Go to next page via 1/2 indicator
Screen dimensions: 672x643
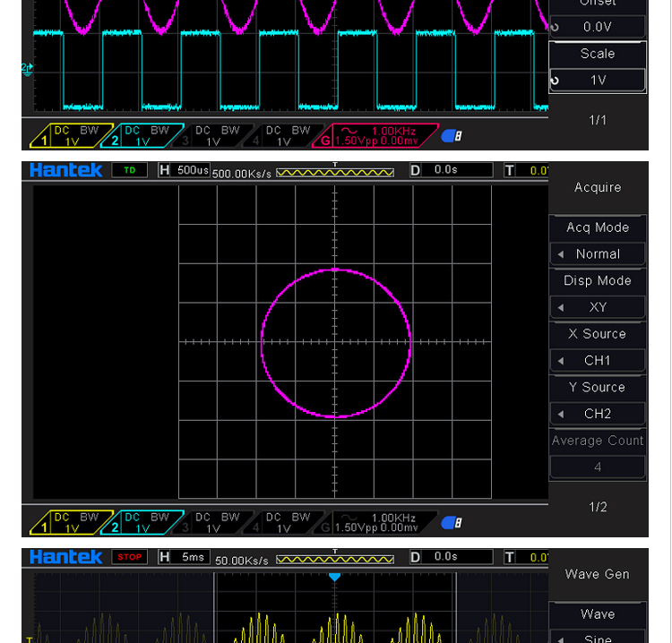tap(598, 507)
